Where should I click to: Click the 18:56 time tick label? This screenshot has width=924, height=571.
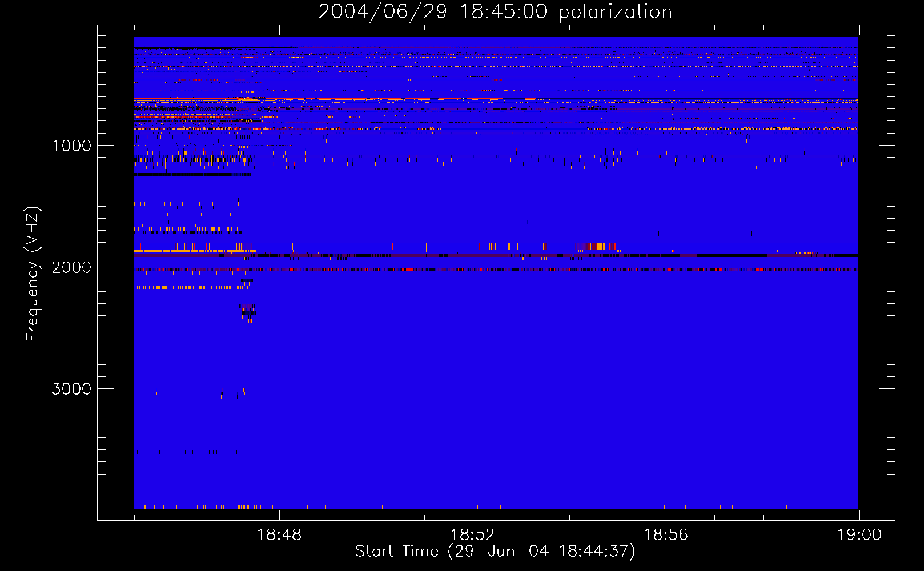(x=666, y=535)
